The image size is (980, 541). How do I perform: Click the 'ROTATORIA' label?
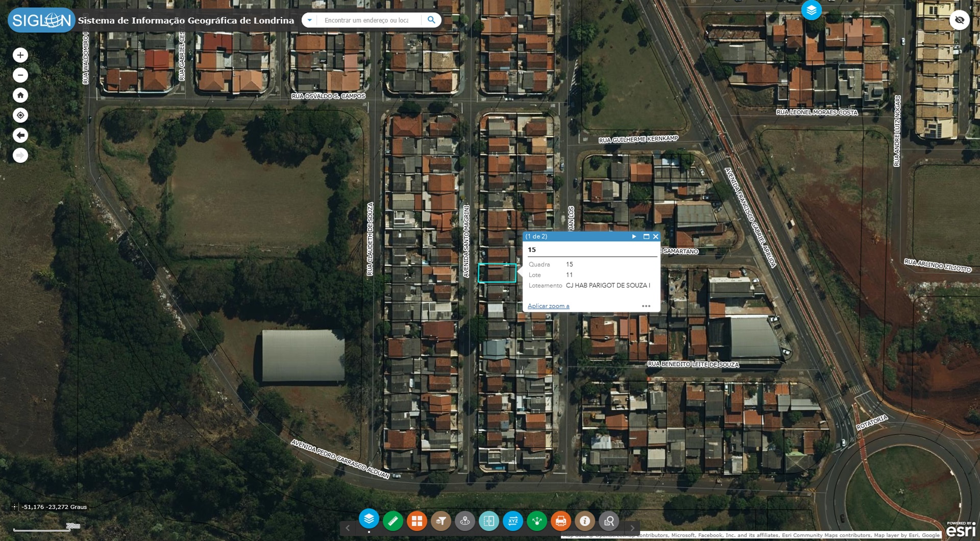(872, 422)
